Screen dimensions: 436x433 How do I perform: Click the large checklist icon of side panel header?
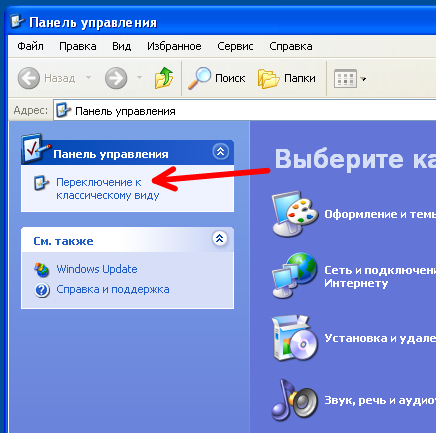pyautogui.click(x=36, y=149)
